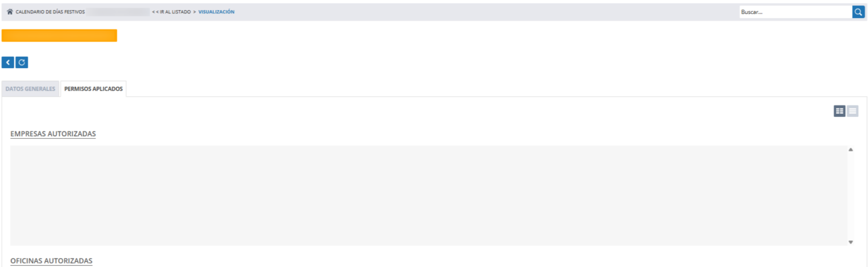Follow the "<< Ir al listado" link

[171, 12]
